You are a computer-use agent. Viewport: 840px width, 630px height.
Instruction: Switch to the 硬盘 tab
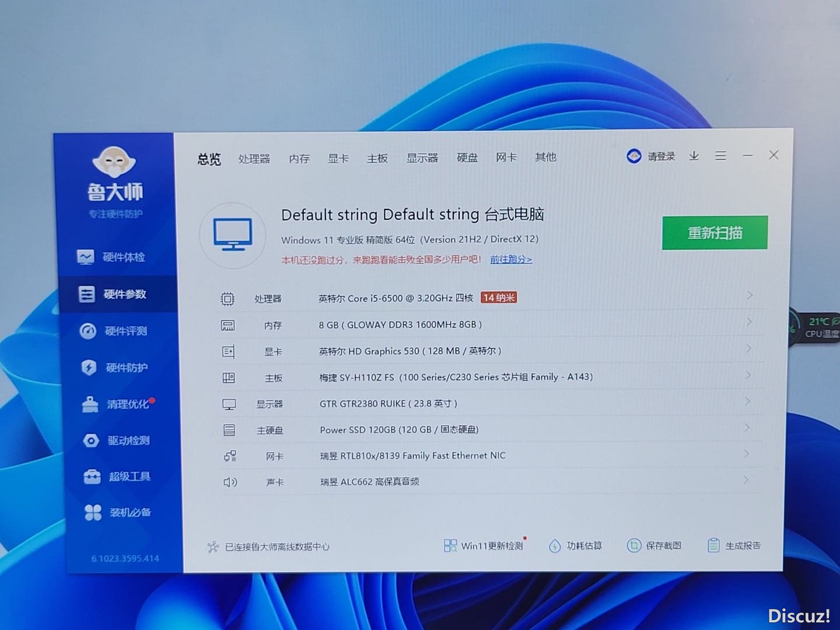coord(467,157)
